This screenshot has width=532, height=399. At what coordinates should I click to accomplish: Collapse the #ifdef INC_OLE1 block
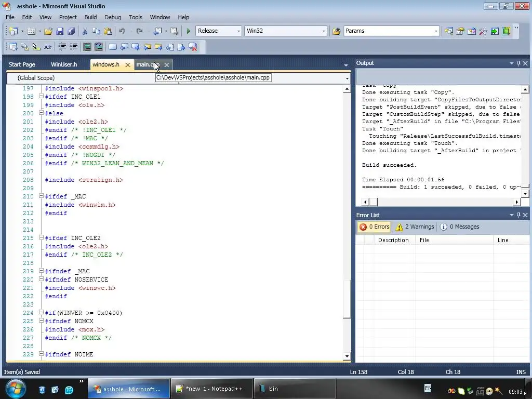(x=41, y=96)
